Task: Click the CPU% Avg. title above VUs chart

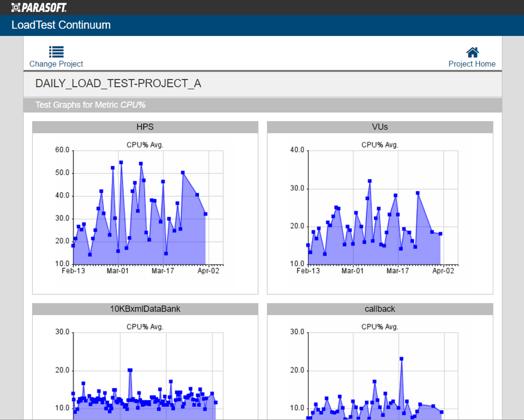Action: pyautogui.click(x=380, y=145)
